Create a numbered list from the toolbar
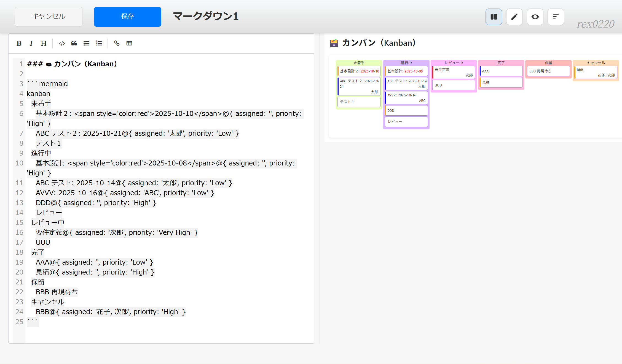This screenshot has width=622, height=364. pos(99,43)
